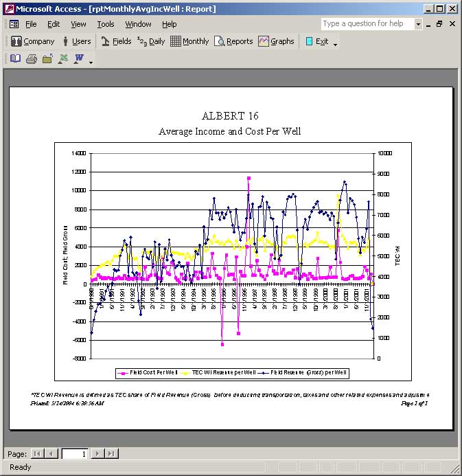Open the File menu
Image resolution: width=462 pixels, height=476 pixels.
pyautogui.click(x=31, y=24)
